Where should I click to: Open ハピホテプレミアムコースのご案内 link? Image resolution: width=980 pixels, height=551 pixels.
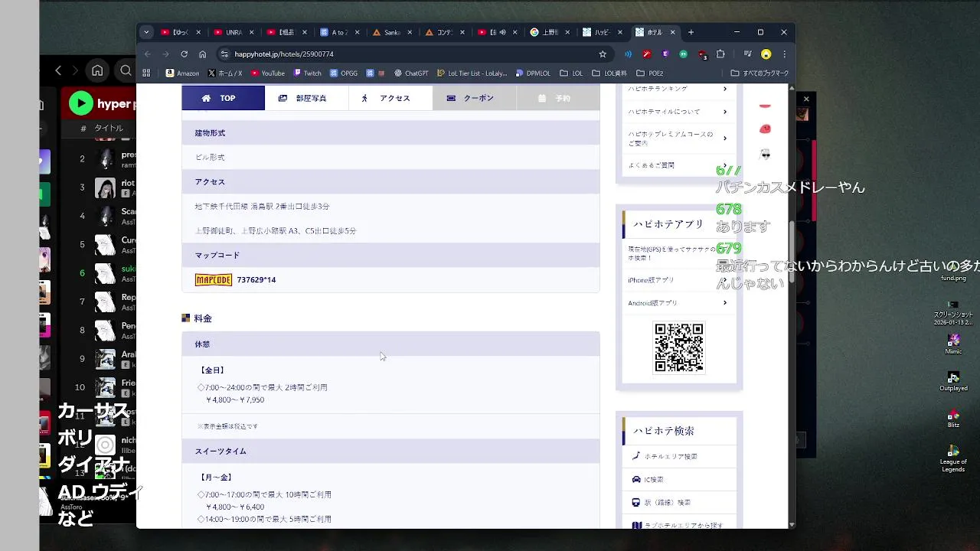[678, 139]
